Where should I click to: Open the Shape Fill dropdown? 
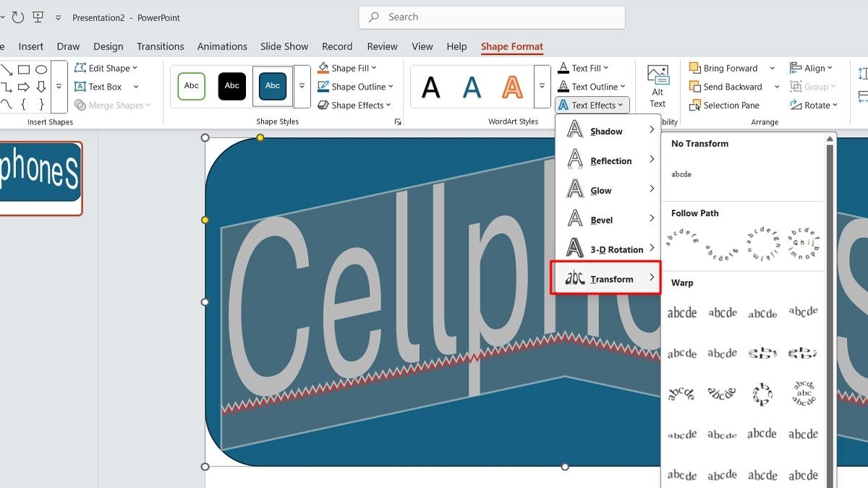(x=348, y=68)
